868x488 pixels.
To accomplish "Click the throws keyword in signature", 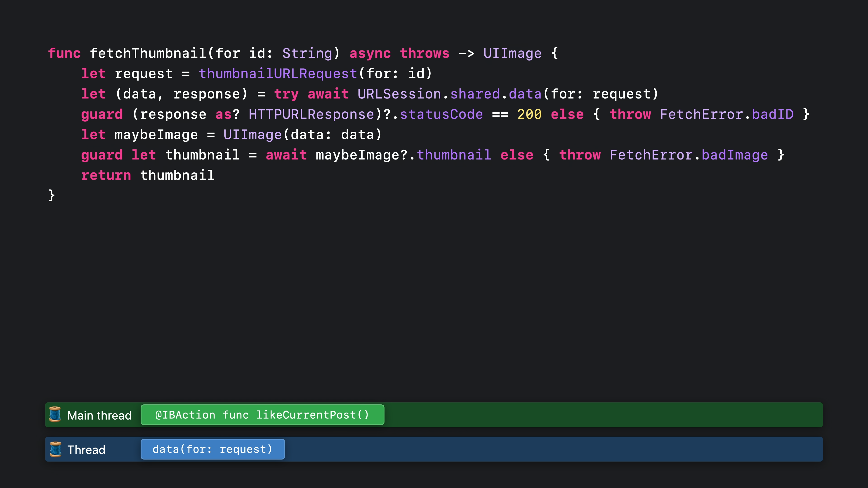I will (424, 53).
